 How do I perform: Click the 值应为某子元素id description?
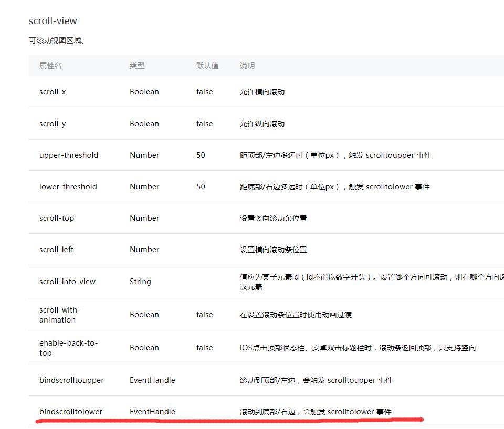[x=372, y=282]
